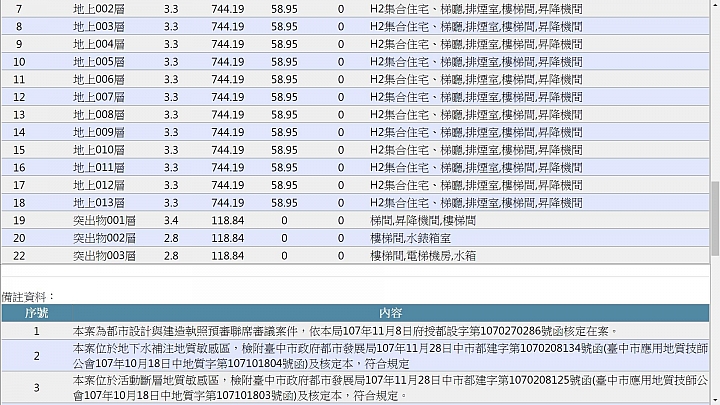Click the 備註資料 section label
The image size is (720, 405).
28,297
